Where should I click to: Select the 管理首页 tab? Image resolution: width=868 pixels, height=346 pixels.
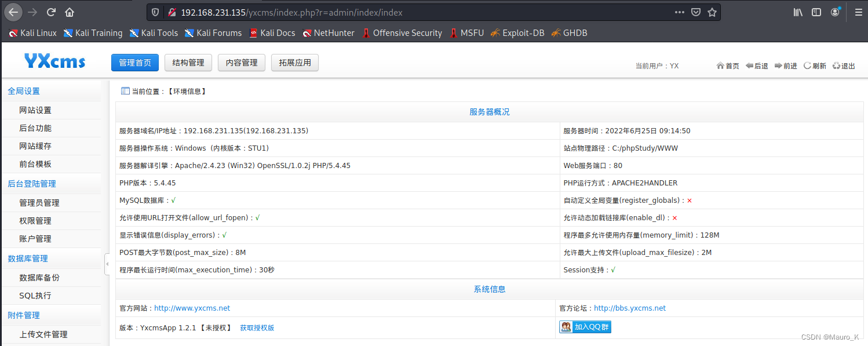tap(135, 63)
